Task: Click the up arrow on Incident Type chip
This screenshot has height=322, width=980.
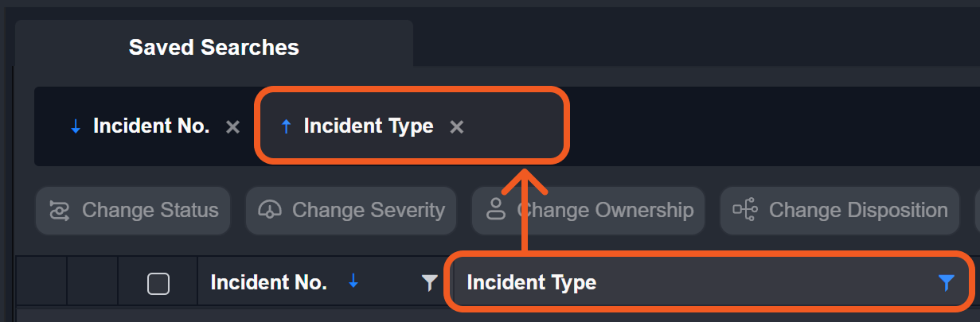Action: (287, 126)
